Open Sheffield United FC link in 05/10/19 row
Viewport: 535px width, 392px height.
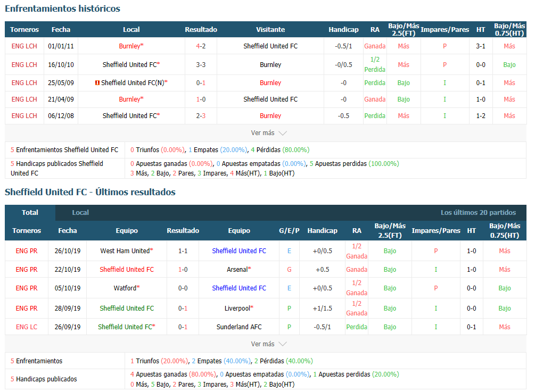coord(239,288)
